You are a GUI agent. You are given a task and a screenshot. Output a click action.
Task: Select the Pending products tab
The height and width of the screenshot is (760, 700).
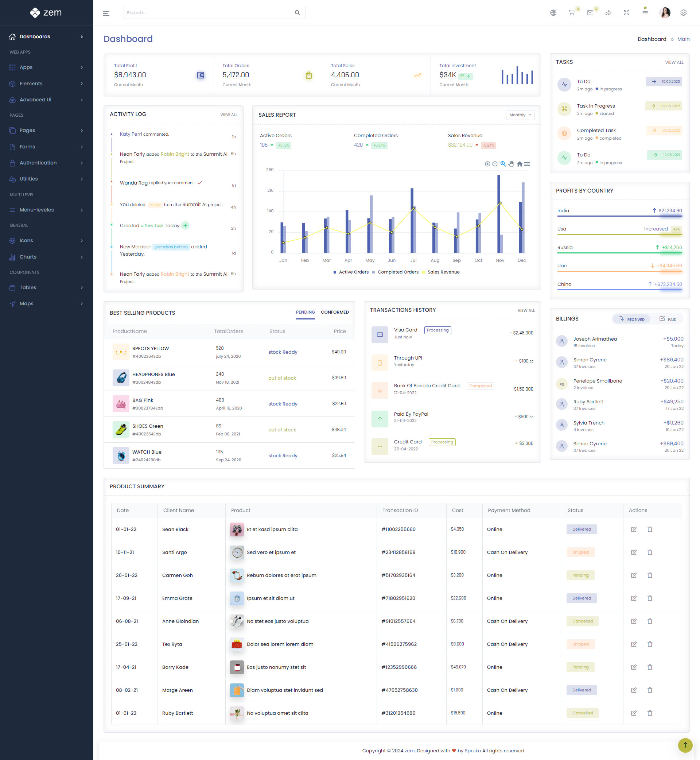coord(305,312)
